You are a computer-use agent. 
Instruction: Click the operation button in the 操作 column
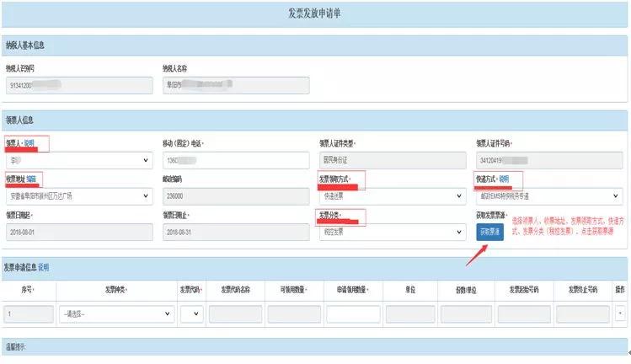[620, 313]
